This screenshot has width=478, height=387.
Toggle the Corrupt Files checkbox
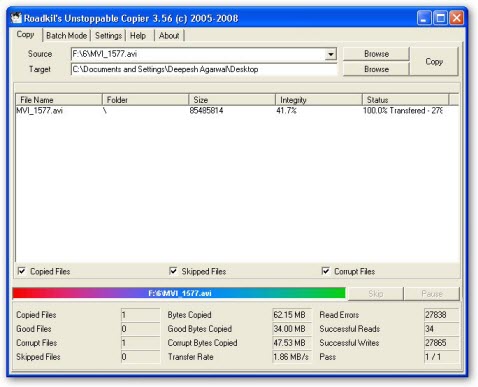[326, 271]
